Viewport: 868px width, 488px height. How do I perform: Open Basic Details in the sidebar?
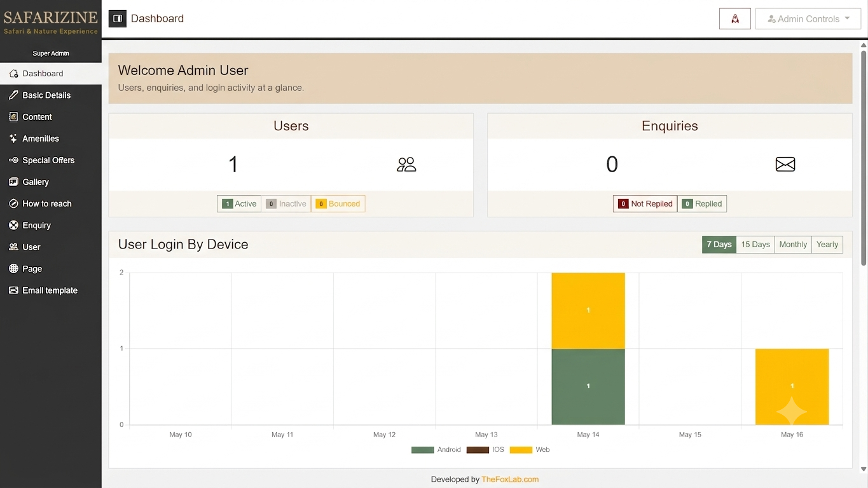point(51,95)
